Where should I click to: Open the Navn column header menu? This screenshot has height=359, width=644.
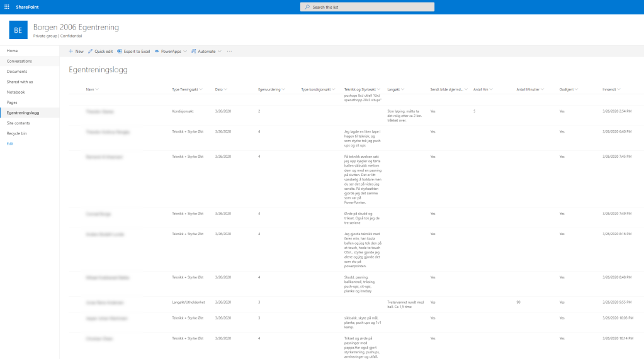tap(90, 89)
